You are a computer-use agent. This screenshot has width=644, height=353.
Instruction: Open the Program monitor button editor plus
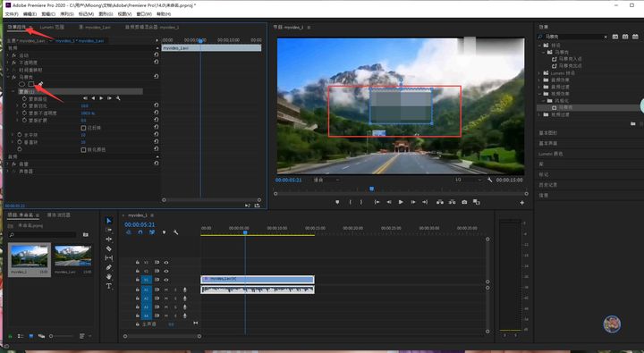click(522, 202)
